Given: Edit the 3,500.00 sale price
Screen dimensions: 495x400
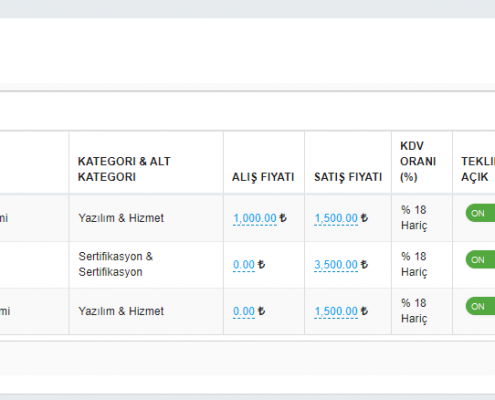Looking at the screenshot, I should click(x=336, y=265).
